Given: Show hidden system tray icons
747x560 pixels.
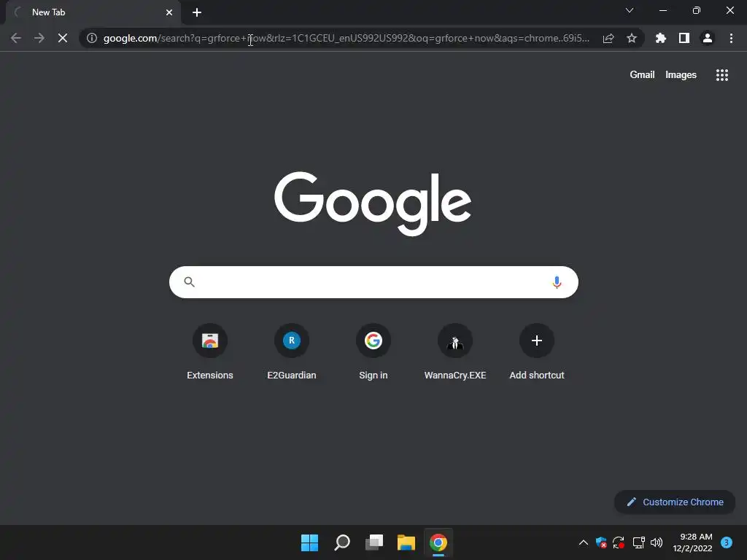Looking at the screenshot, I should pyautogui.click(x=583, y=542).
